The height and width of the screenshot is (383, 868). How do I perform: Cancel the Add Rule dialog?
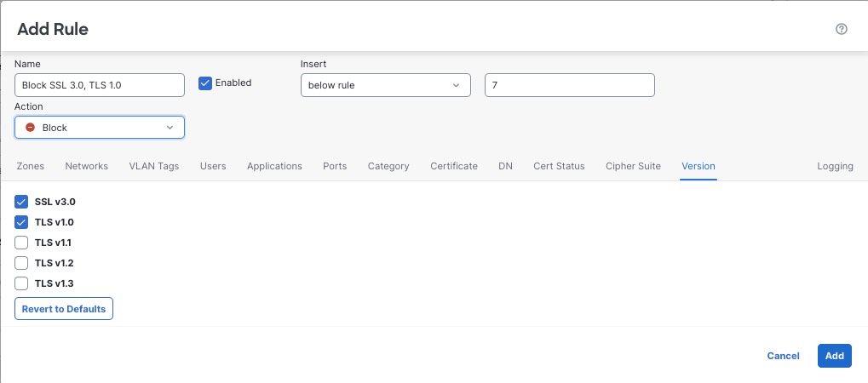783,356
